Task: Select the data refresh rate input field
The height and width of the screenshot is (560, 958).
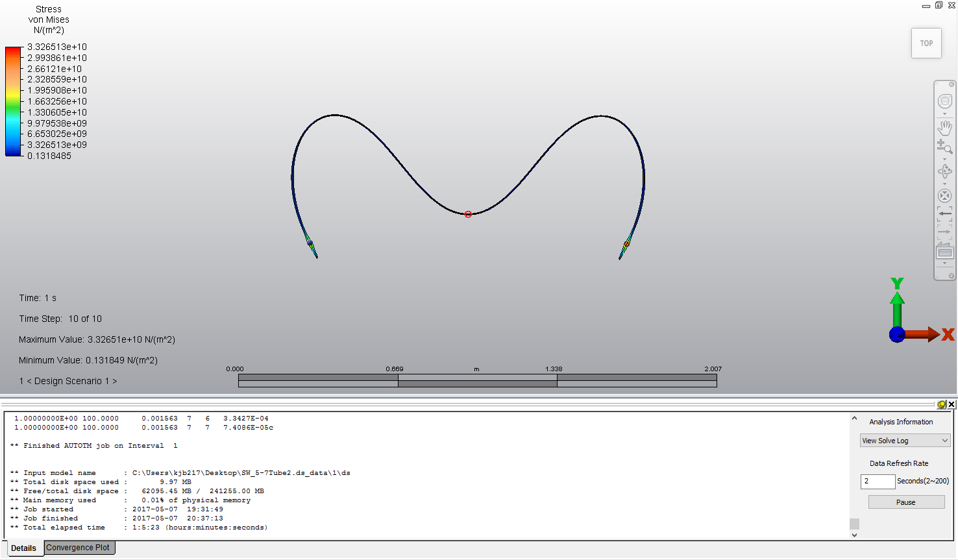Action: tap(878, 481)
